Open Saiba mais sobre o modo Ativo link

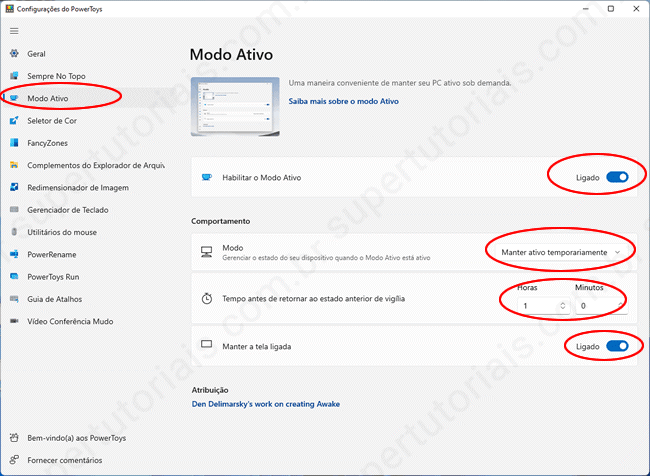(x=344, y=102)
